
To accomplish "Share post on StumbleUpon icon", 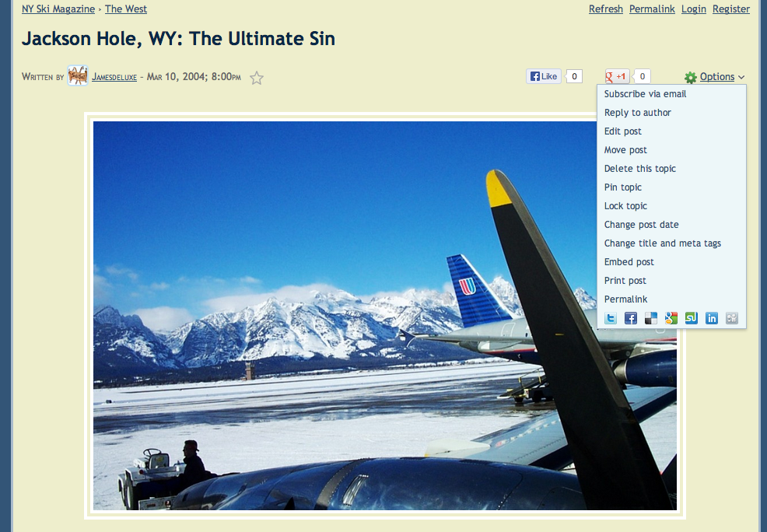I will 692,318.
